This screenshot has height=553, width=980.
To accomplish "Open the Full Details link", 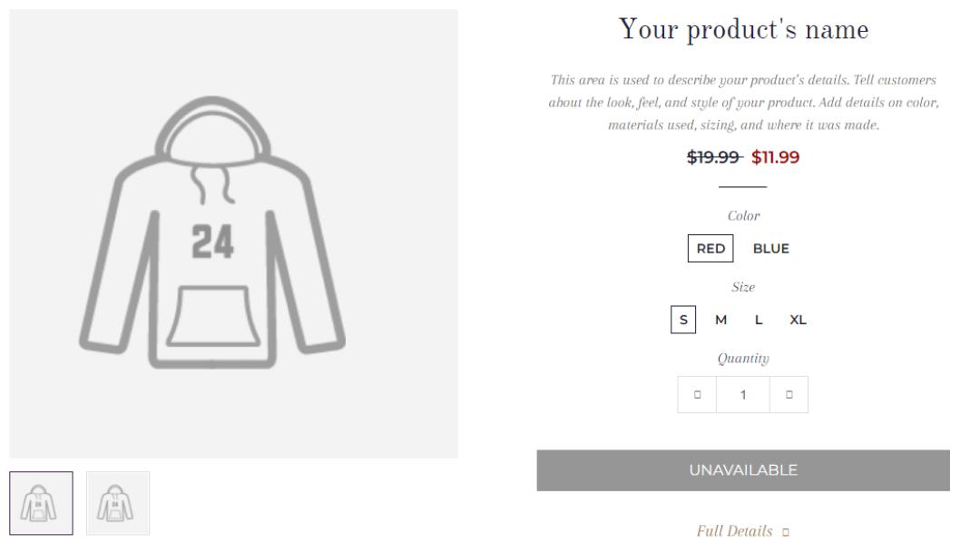I will click(734, 531).
